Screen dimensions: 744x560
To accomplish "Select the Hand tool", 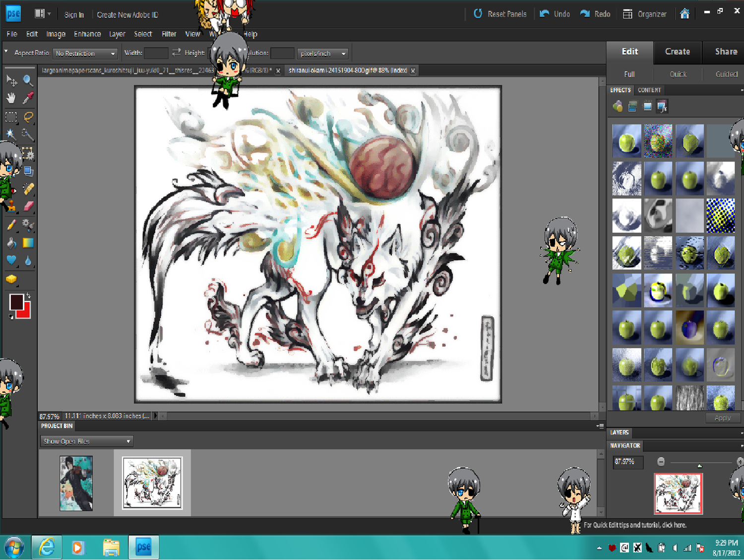I will point(11,98).
